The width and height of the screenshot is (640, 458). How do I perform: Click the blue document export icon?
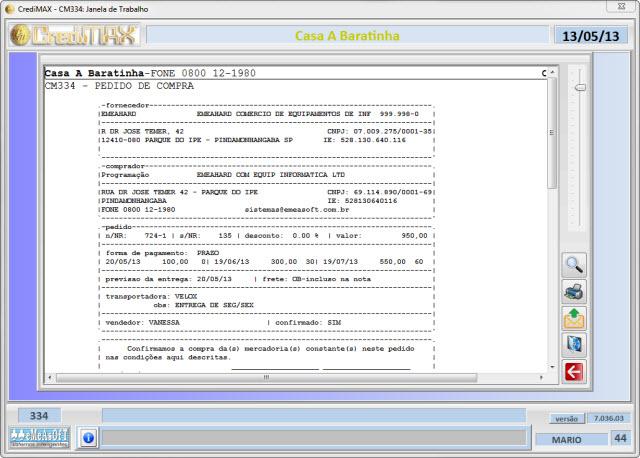(574, 346)
